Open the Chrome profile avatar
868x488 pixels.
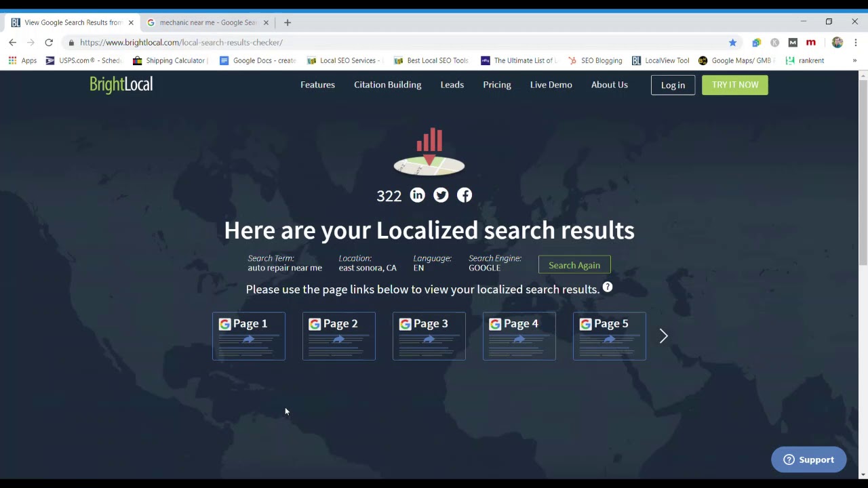[x=837, y=42]
